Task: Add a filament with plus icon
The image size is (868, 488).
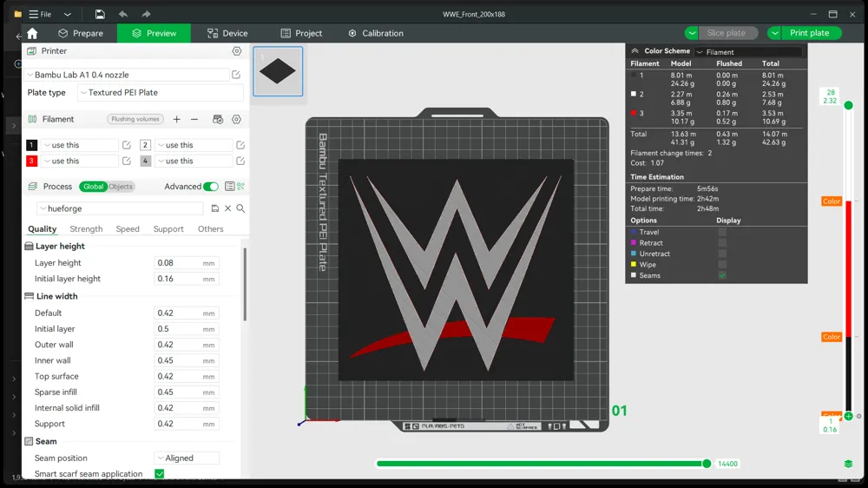Action: pos(176,119)
